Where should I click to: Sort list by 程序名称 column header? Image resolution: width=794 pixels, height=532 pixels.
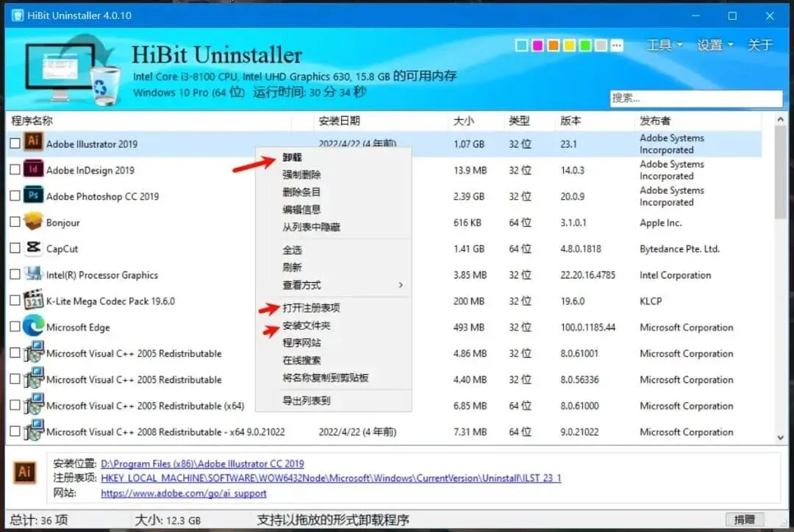tap(32, 121)
